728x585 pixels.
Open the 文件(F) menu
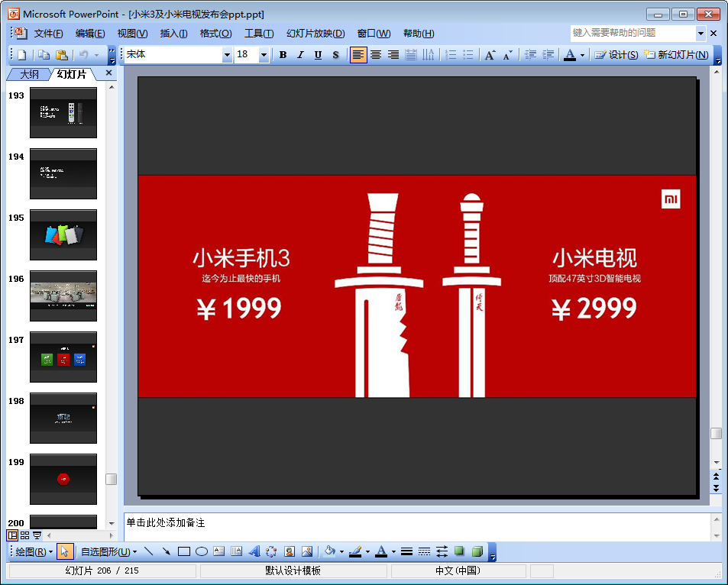tap(48, 34)
